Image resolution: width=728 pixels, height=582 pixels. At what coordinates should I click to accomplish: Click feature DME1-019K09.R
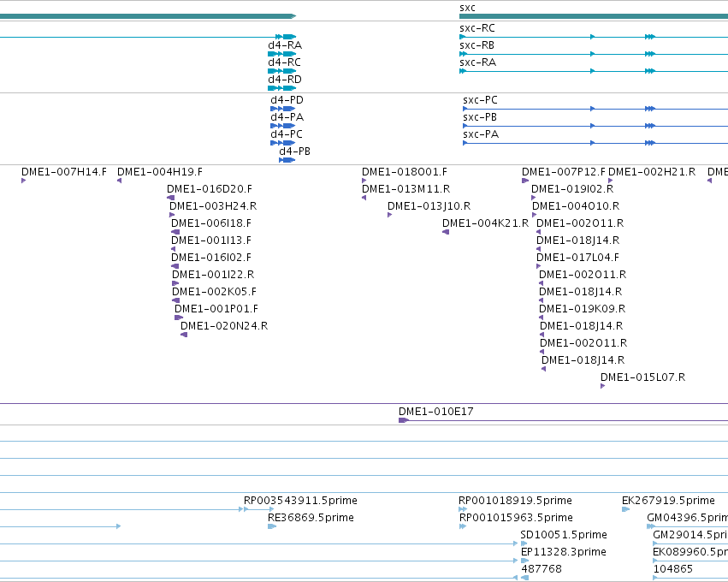pos(583,309)
